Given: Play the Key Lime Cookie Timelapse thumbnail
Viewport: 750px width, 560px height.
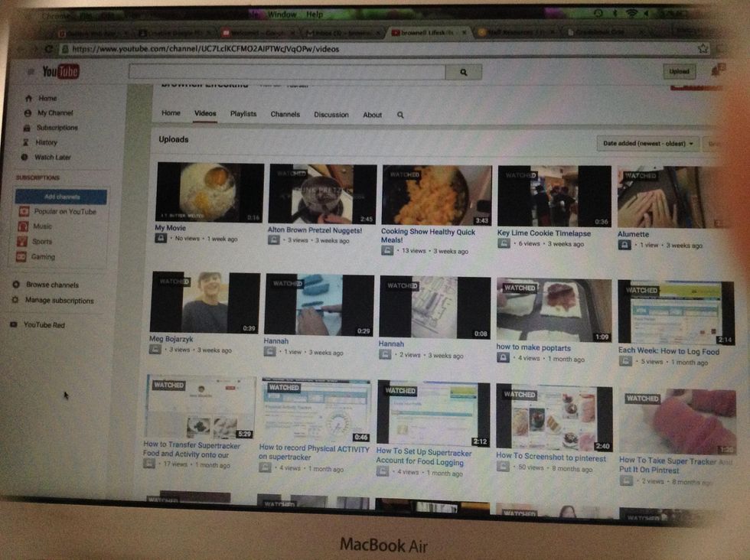Looking at the screenshot, I should pos(554,196).
